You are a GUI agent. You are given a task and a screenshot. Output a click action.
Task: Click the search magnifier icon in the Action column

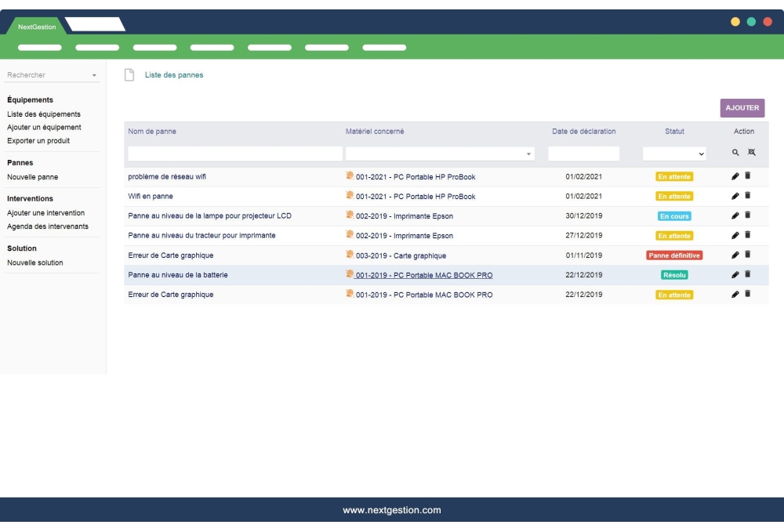735,153
